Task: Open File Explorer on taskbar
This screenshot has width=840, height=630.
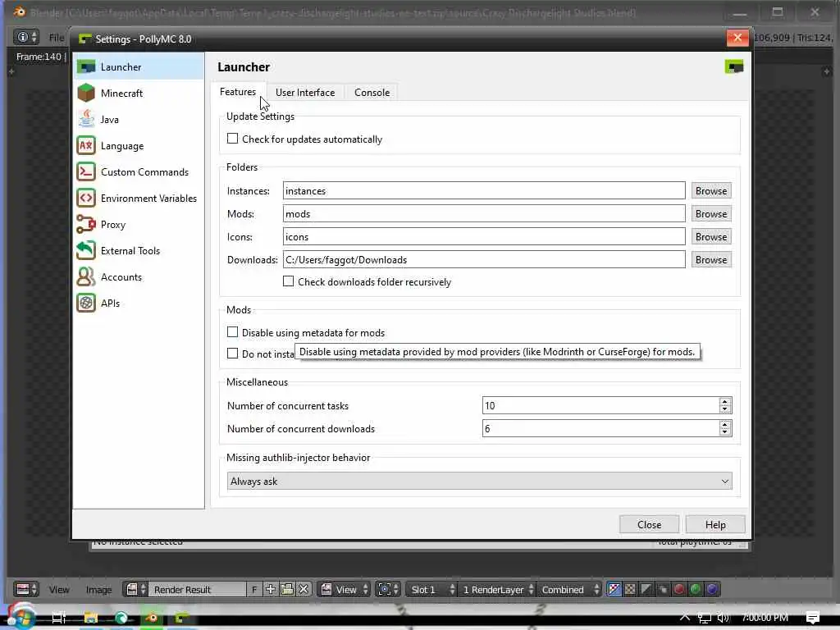Action: click(90, 618)
